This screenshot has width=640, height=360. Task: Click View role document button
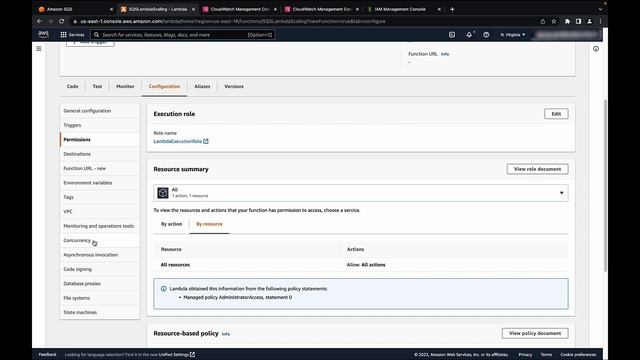tap(537, 169)
